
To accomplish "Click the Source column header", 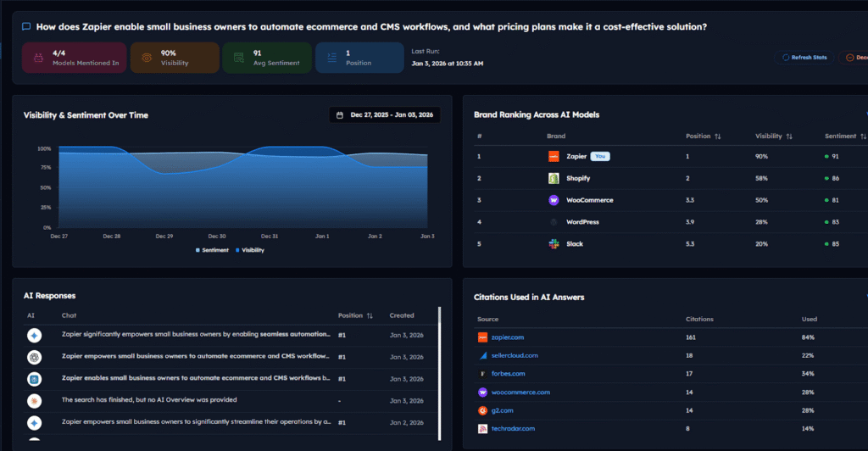I will tap(487, 320).
